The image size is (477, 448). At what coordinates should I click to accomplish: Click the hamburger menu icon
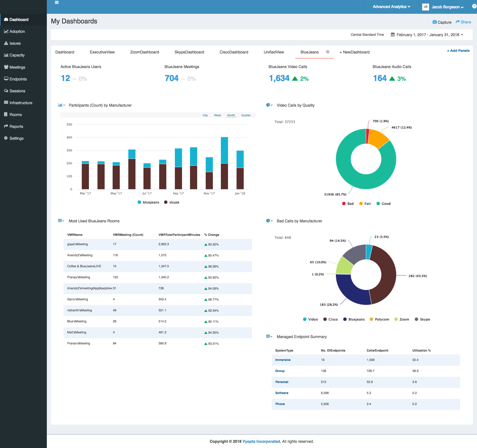pyautogui.click(x=57, y=2)
